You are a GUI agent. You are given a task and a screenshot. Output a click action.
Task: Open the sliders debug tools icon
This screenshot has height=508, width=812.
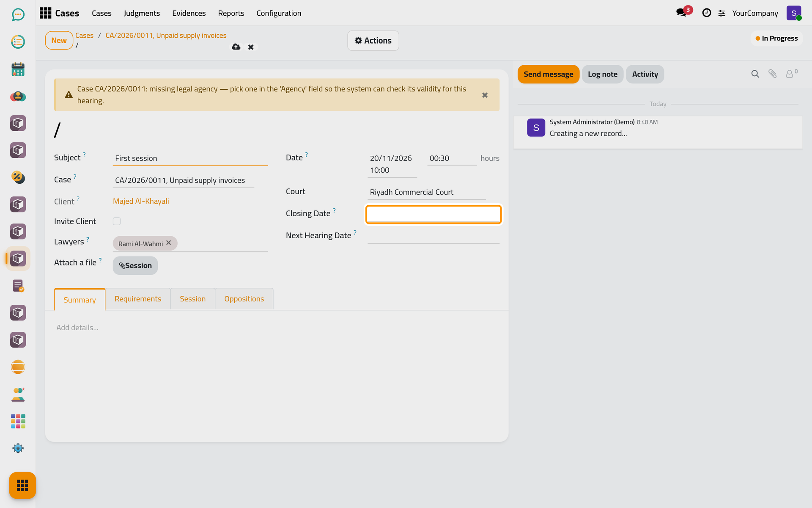pos(721,14)
